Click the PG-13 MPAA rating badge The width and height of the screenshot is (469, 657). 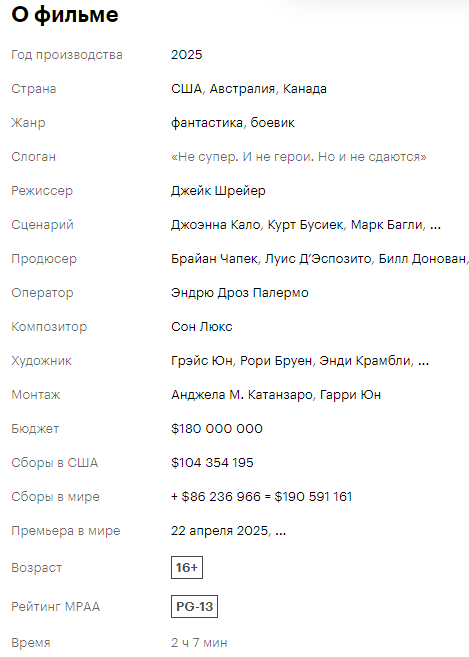(194, 606)
